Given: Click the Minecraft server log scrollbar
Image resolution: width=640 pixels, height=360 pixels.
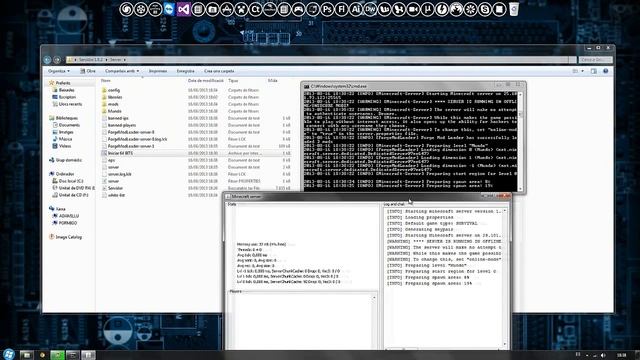Looking at the screenshot, I should 505,278.
